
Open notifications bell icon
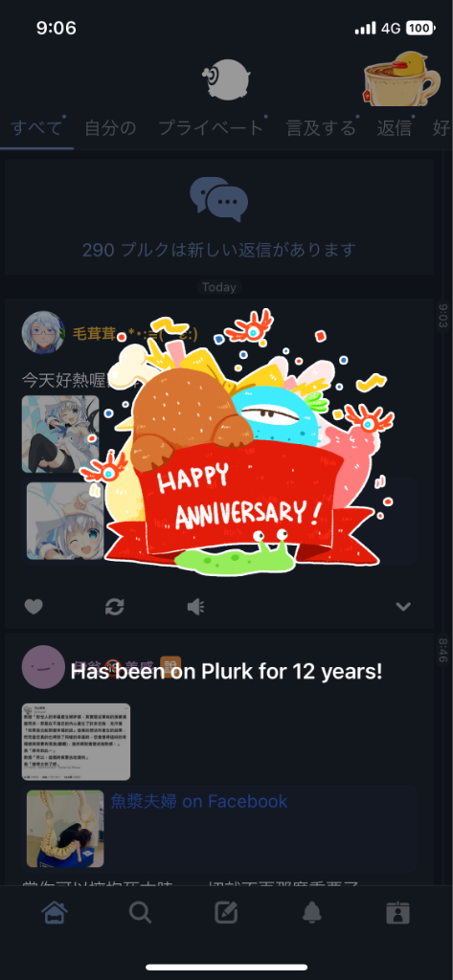(x=311, y=913)
